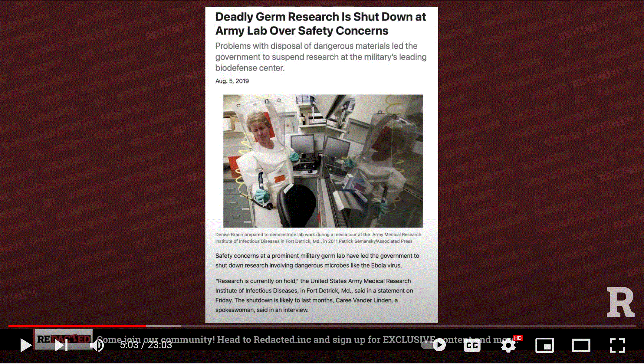The image size is (644, 364).
Task: Click the photo caption mentioning Denise Braun
Action: [318, 238]
